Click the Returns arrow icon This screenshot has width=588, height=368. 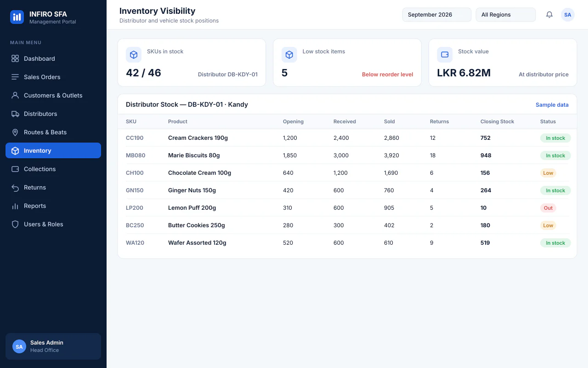pos(15,187)
